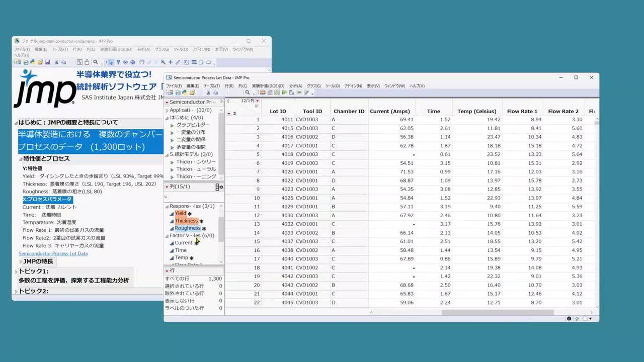Select the Roughness column in columns panel
644x362 pixels.
[x=188, y=228]
